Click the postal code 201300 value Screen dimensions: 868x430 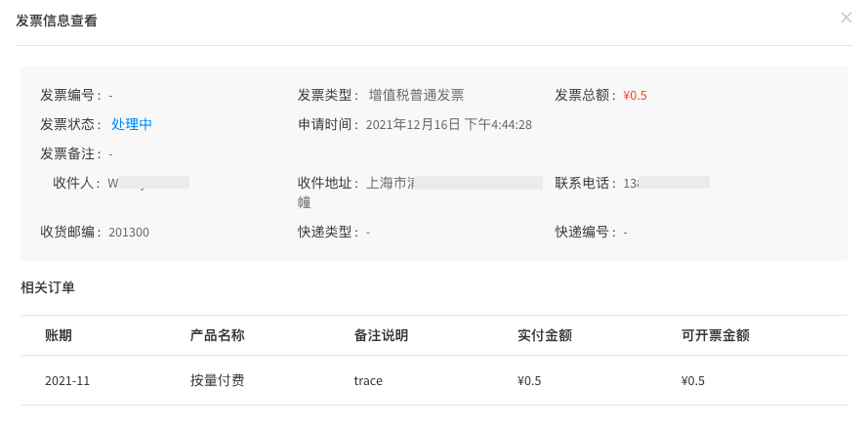[x=129, y=233]
